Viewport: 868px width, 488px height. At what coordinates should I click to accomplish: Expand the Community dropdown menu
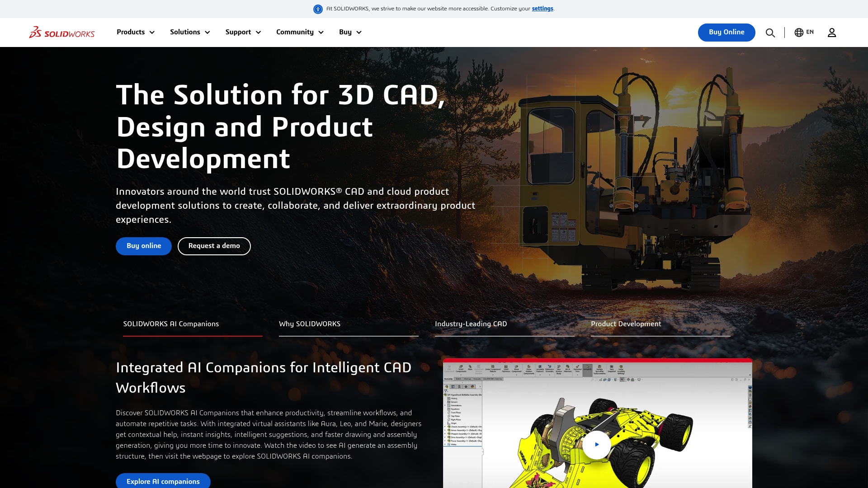click(300, 32)
